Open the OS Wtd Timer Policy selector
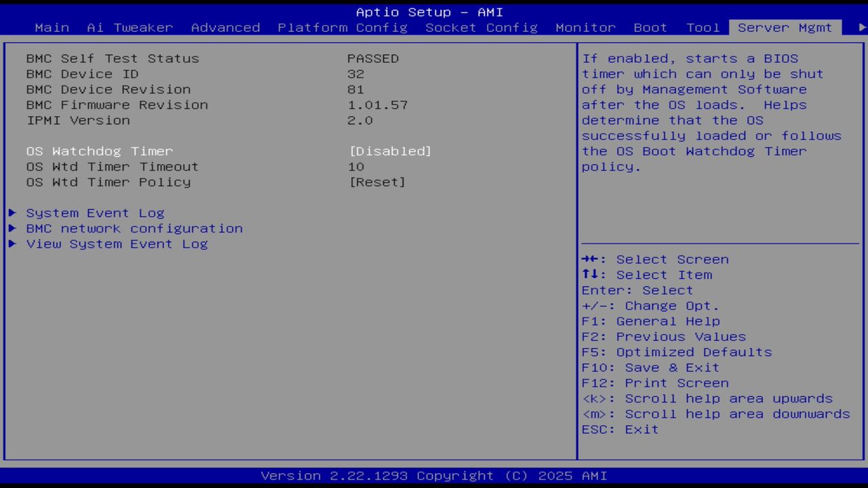The width and height of the screenshot is (868, 488). [377, 182]
